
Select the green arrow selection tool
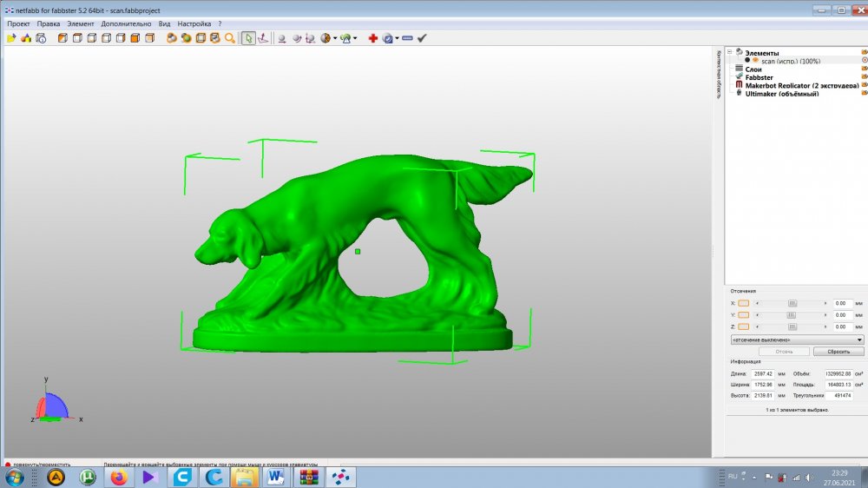(x=248, y=38)
